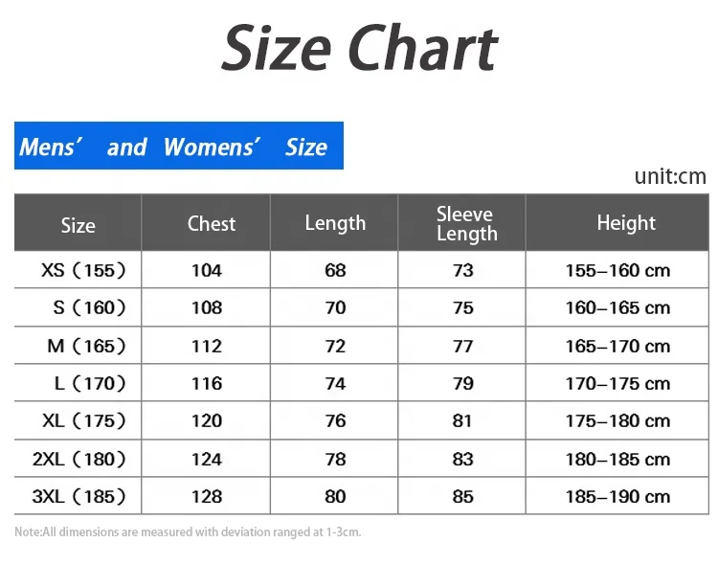This screenshot has height=588, width=718.
Task: Select the 3XL (185) size row label
Action: click(79, 496)
